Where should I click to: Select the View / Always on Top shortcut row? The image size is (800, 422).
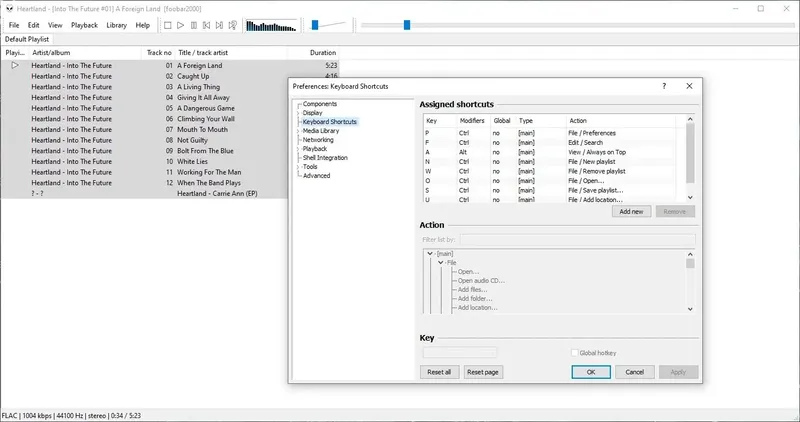[549, 152]
